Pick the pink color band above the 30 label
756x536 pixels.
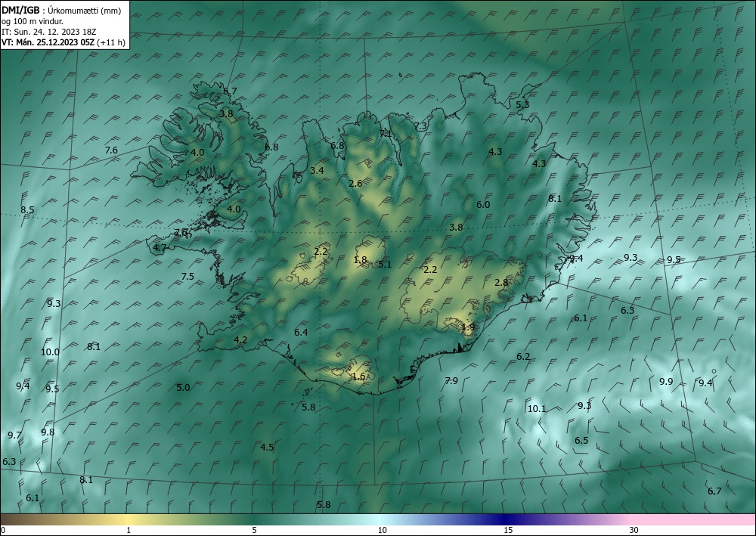point(634,519)
